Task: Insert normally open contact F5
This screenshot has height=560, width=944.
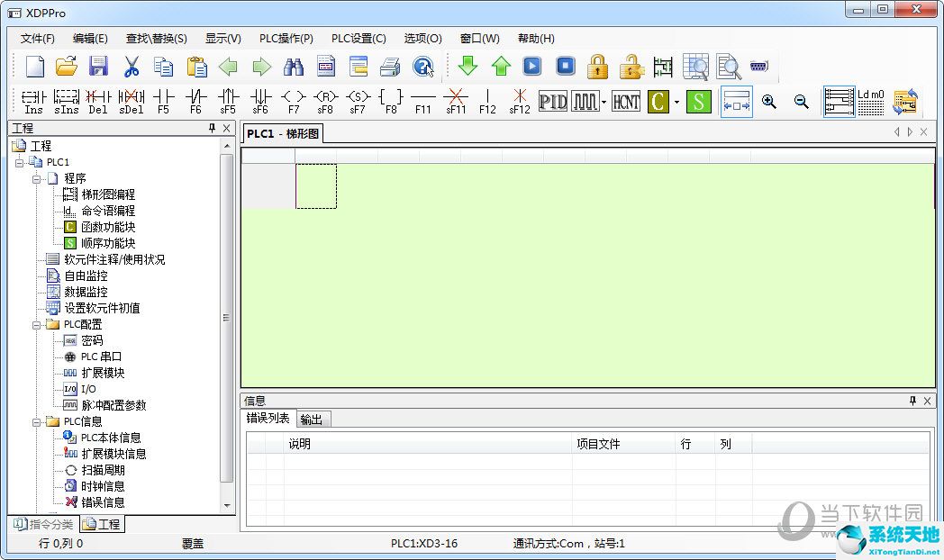Action: click(163, 101)
